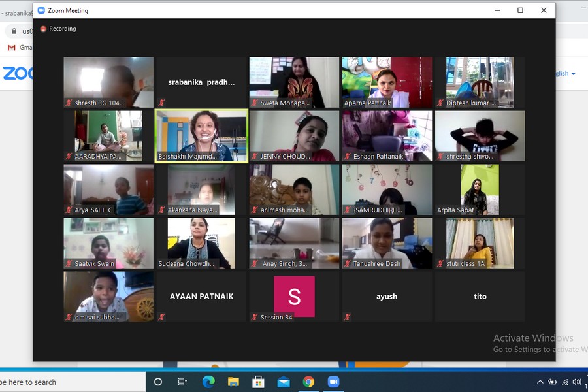Select Arpita Sabat's video tile

(480, 189)
